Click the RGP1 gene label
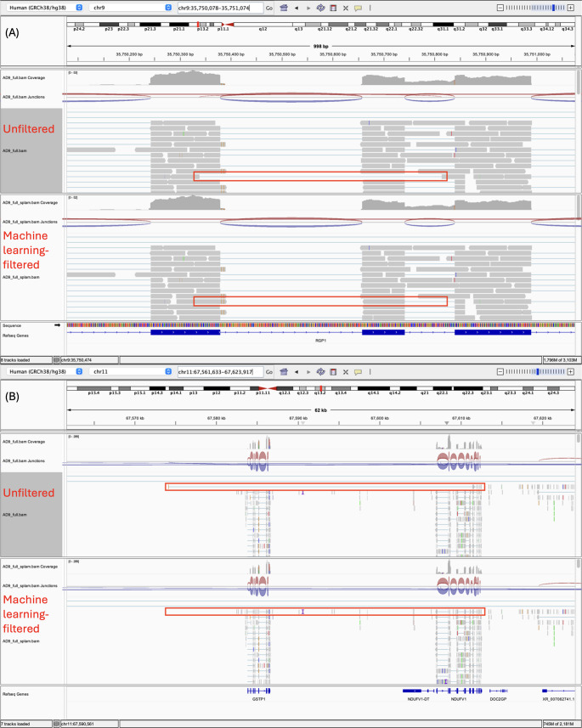This screenshot has height=728, width=582. click(320, 341)
